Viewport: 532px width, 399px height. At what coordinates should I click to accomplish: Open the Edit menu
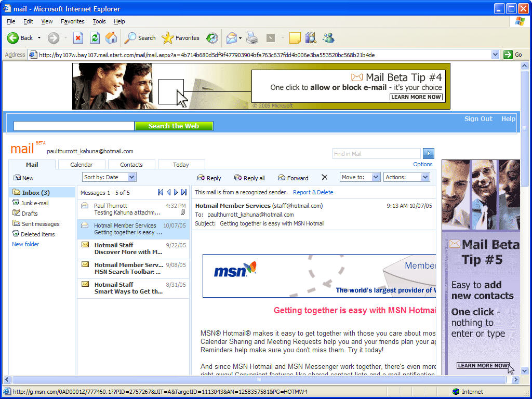(x=28, y=21)
